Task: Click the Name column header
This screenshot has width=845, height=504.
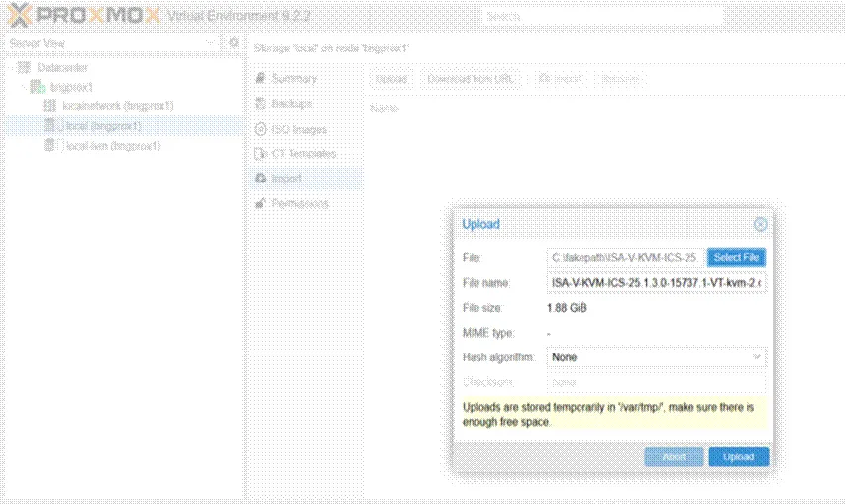Action: tap(384, 108)
